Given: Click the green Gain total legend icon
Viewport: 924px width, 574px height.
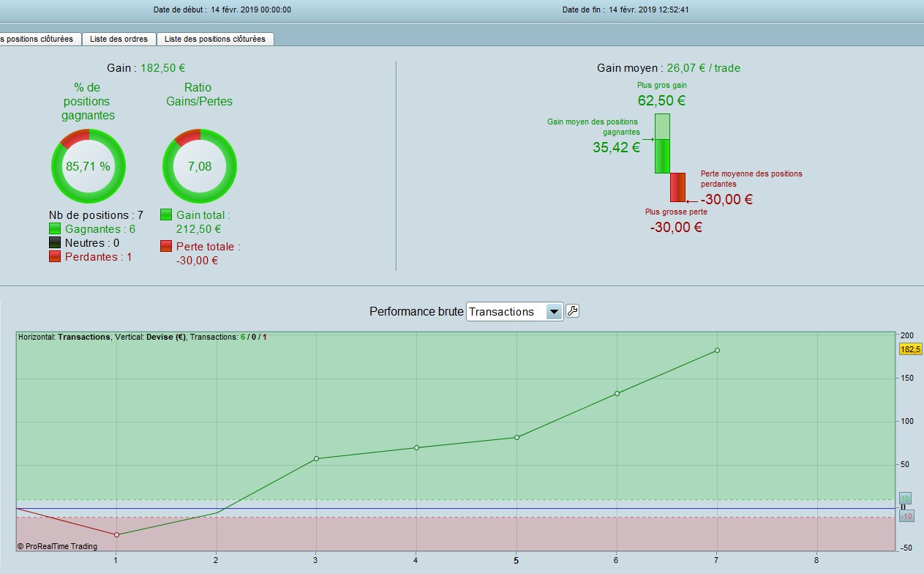Looking at the screenshot, I should 166,215.
